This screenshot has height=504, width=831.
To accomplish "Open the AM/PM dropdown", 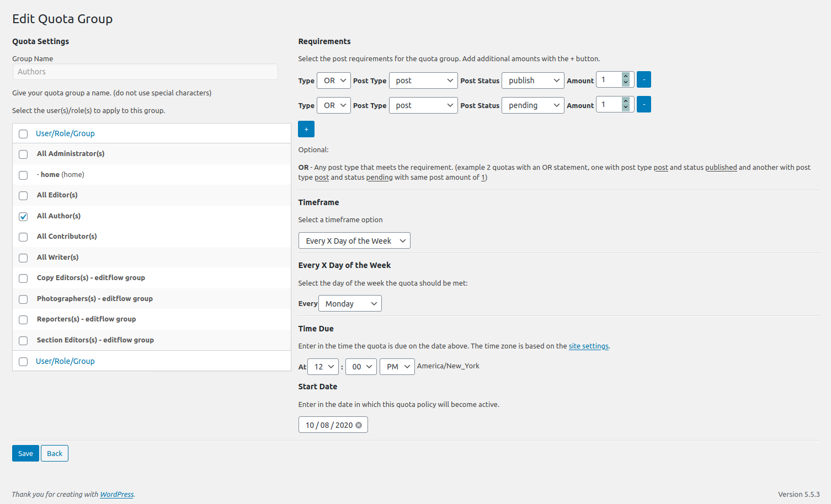I will pos(397,367).
